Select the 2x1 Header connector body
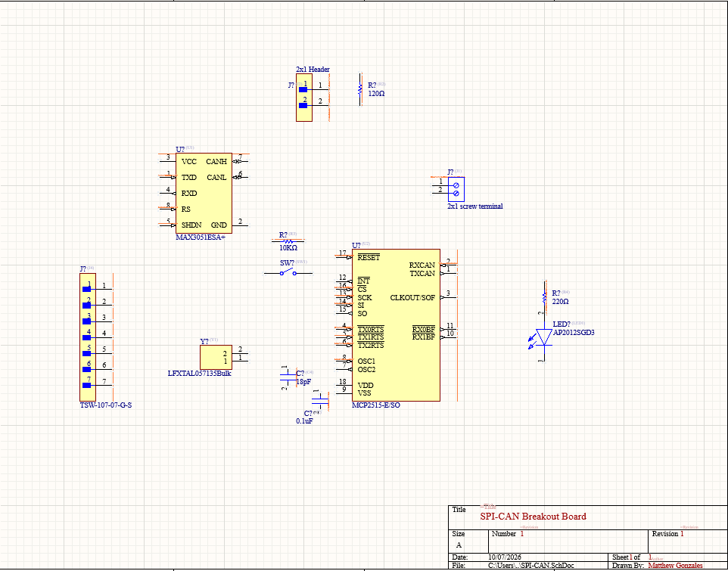This screenshot has width=728, height=571. pos(304,98)
